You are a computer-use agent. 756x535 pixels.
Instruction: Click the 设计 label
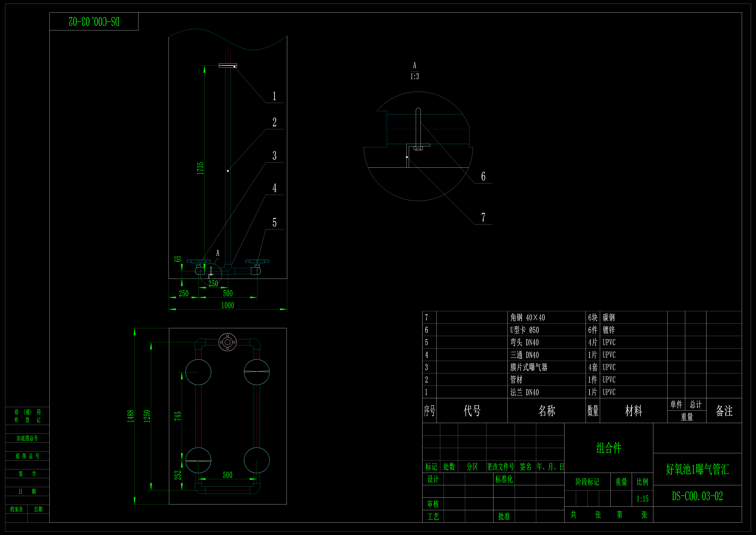pos(433,479)
